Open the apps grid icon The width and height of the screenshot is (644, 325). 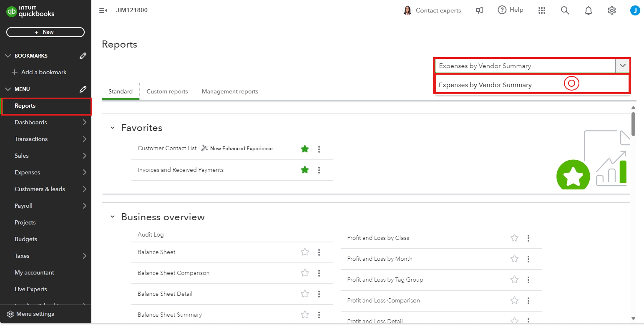tap(542, 10)
